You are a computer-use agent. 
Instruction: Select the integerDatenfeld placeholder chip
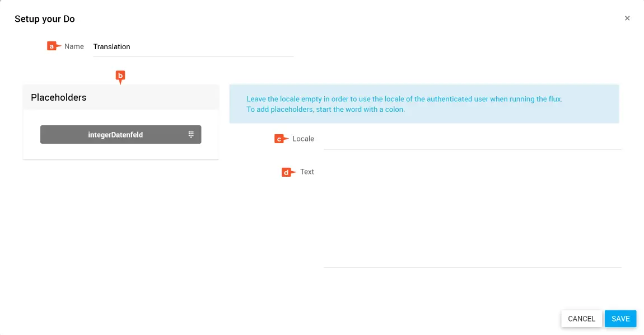coord(116,135)
